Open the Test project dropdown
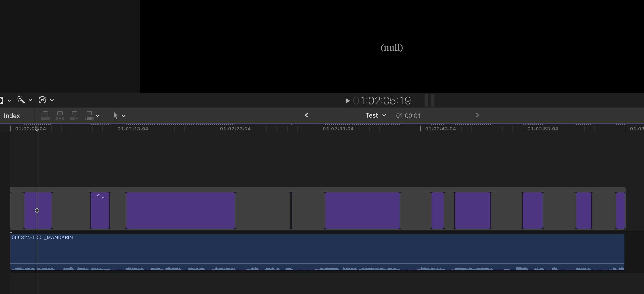The image size is (644, 294). pos(375,115)
